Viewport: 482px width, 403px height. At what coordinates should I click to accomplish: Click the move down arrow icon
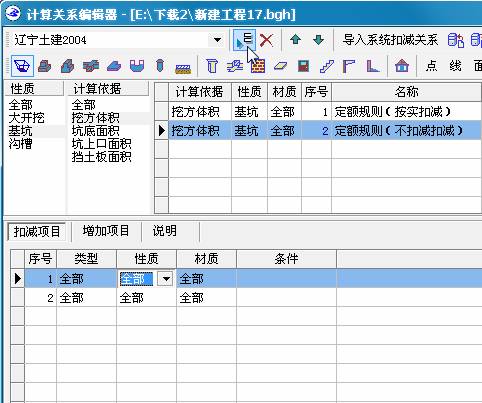click(x=319, y=40)
